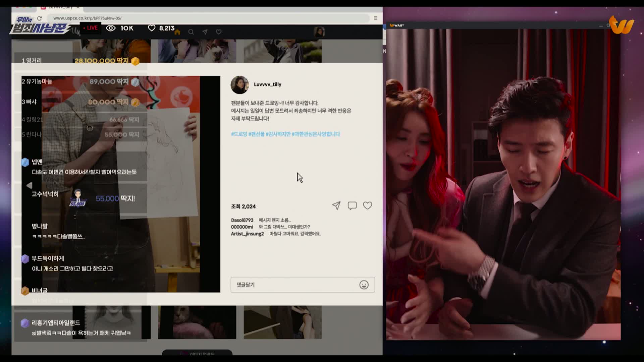Like the post with heart icon
The height and width of the screenshot is (362, 644).
[368, 205]
